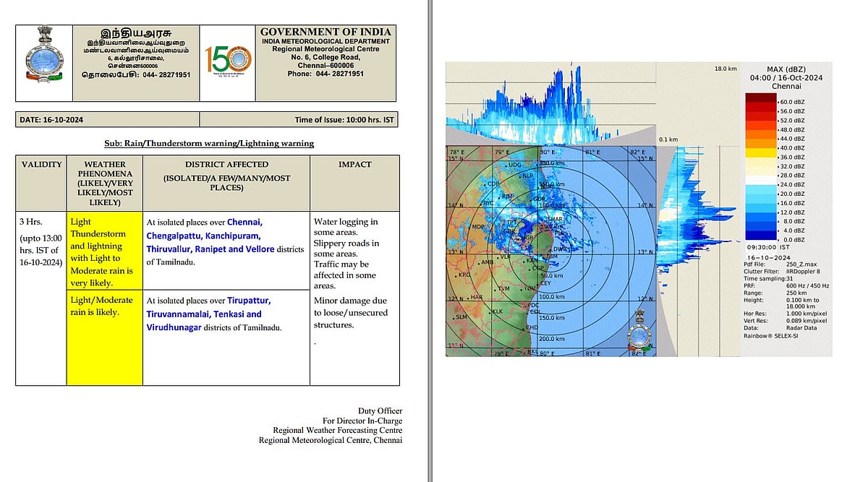This screenshot has height=482, width=868.
Task: Click the yellow Light Thunderstorm warning cell
Action: pos(105,251)
